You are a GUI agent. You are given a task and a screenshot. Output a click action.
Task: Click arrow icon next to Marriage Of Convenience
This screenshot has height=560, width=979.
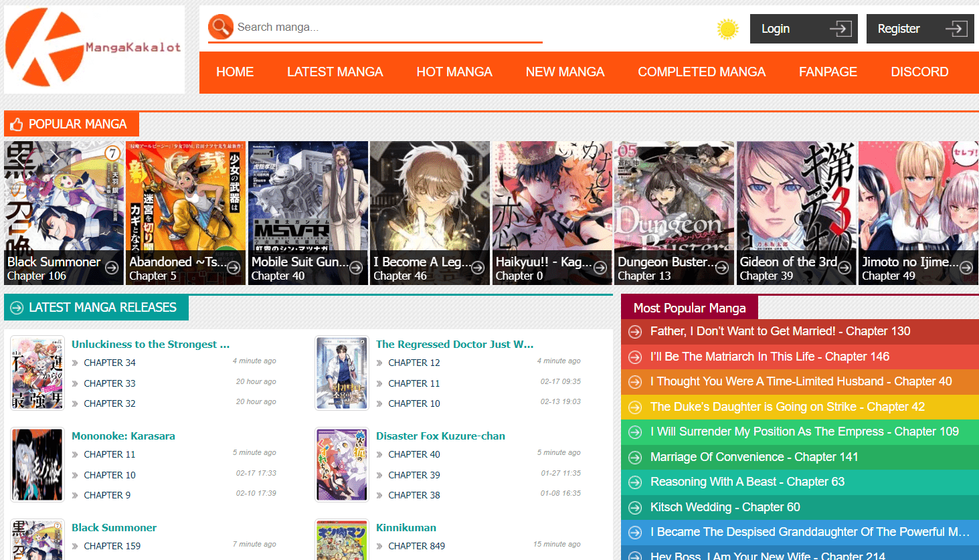pyautogui.click(x=635, y=458)
